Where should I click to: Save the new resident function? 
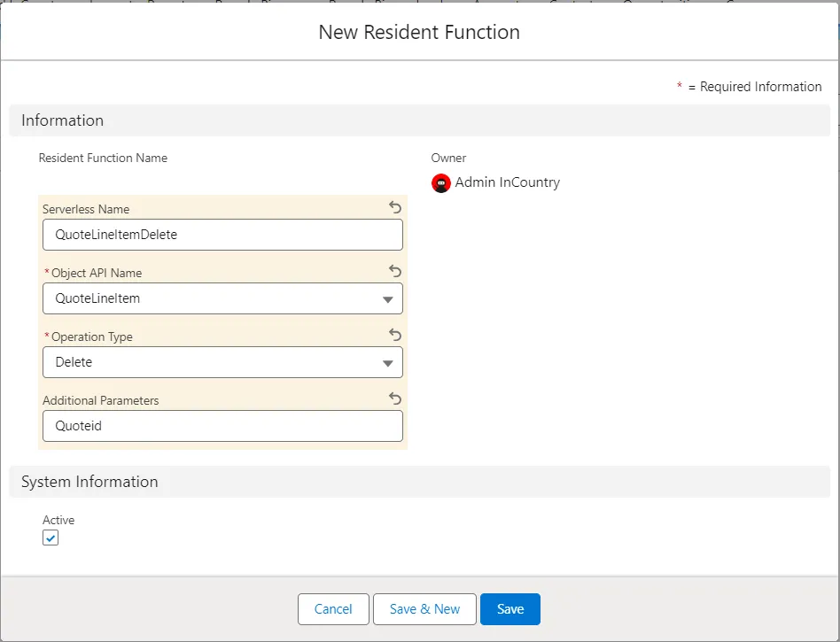coord(509,609)
